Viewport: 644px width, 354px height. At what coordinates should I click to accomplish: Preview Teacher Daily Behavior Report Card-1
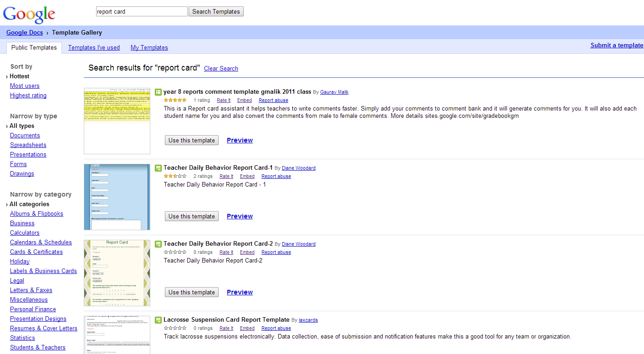240,216
